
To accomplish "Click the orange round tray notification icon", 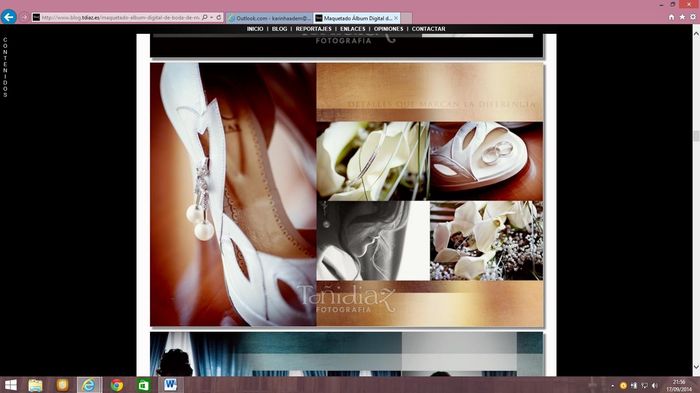I will (x=623, y=386).
